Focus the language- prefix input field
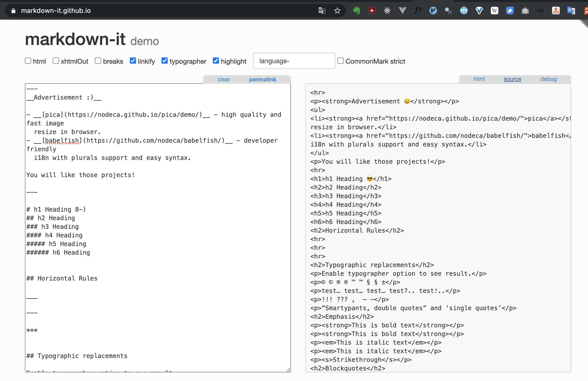 [294, 61]
